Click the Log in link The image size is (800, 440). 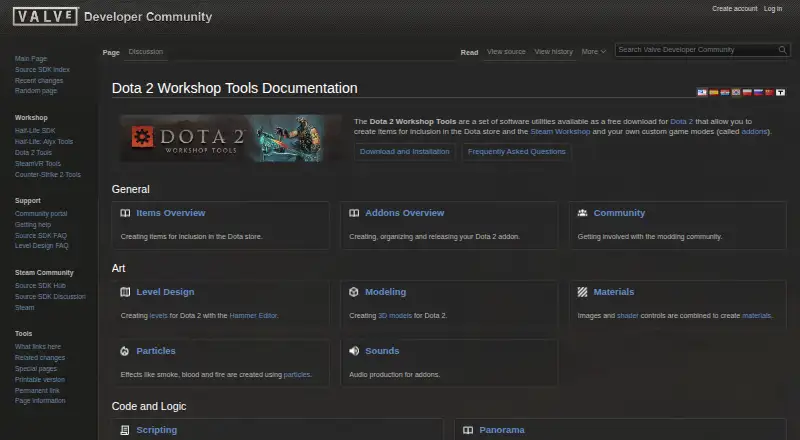[x=773, y=9]
